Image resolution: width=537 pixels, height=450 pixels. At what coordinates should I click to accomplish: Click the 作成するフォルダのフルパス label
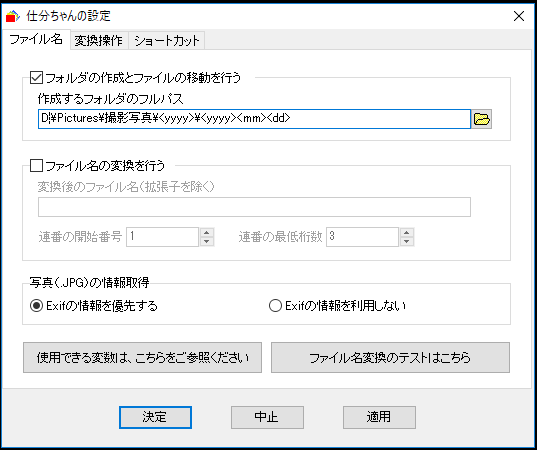[111, 99]
